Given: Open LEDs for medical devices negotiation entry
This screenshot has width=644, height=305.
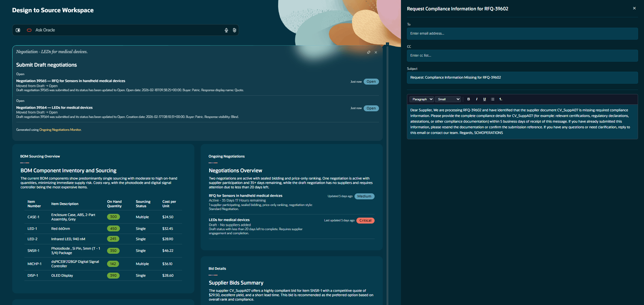Looking at the screenshot, I should tap(229, 220).
